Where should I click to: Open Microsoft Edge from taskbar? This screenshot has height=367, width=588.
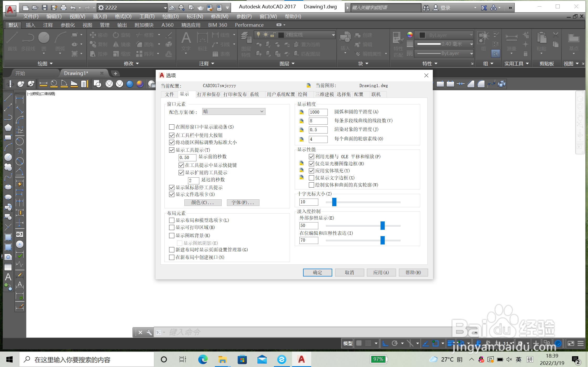pos(203,359)
